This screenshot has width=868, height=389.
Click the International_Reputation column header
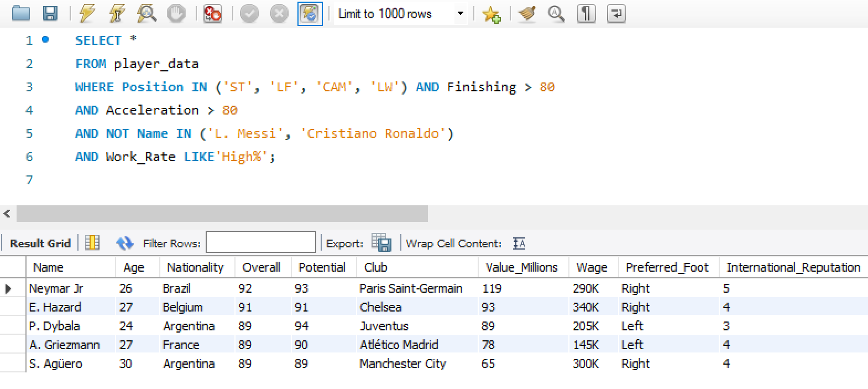(x=793, y=267)
